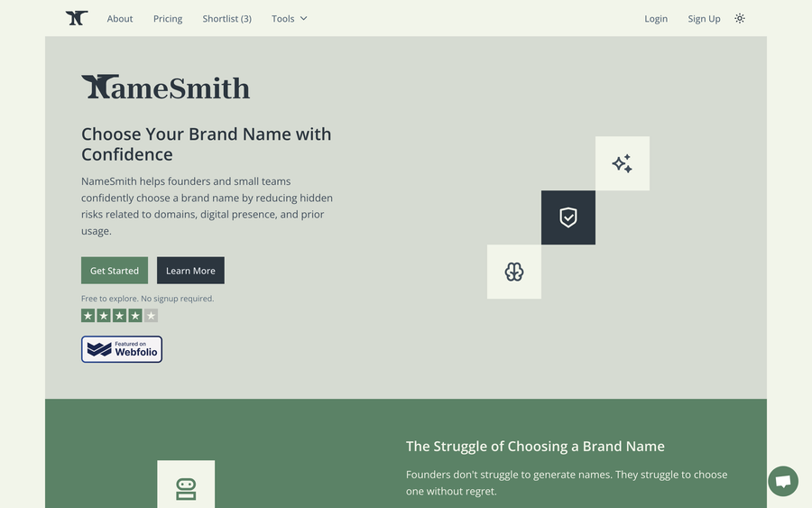Click the sparkles icon tile
812x508 pixels.
(622, 163)
